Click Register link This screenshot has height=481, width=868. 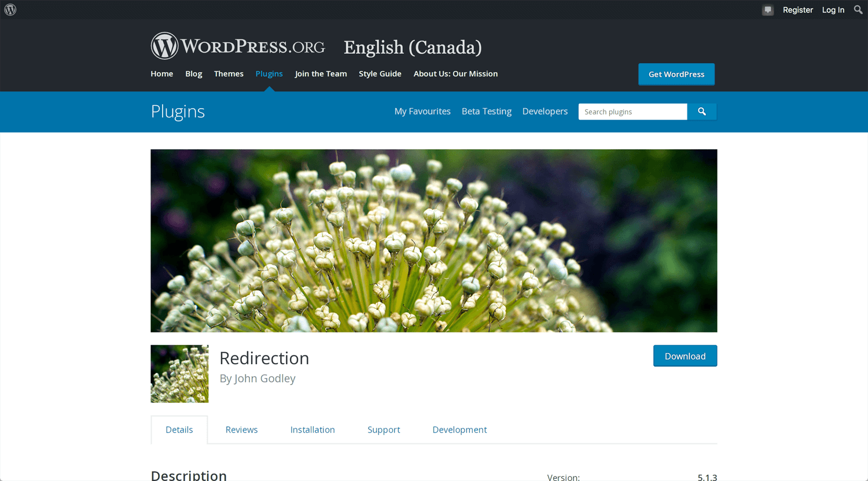coord(797,10)
